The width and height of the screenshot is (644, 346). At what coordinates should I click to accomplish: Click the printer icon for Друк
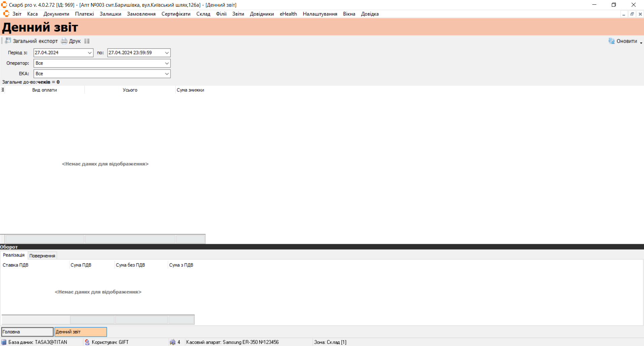[x=64, y=41]
